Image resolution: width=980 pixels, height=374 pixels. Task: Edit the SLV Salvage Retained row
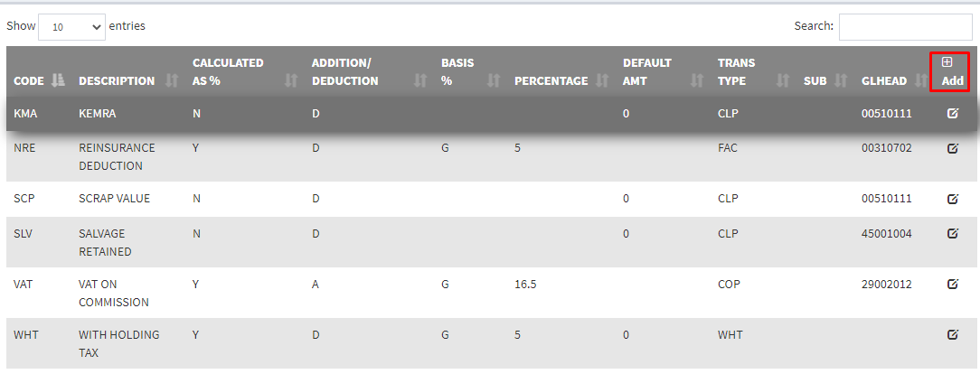[x=952, y=233]
